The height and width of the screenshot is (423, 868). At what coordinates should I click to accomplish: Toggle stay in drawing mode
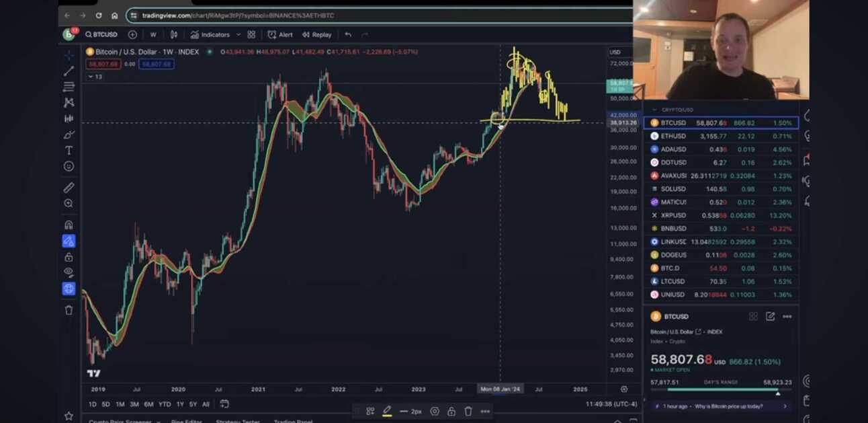coord(69,241)
